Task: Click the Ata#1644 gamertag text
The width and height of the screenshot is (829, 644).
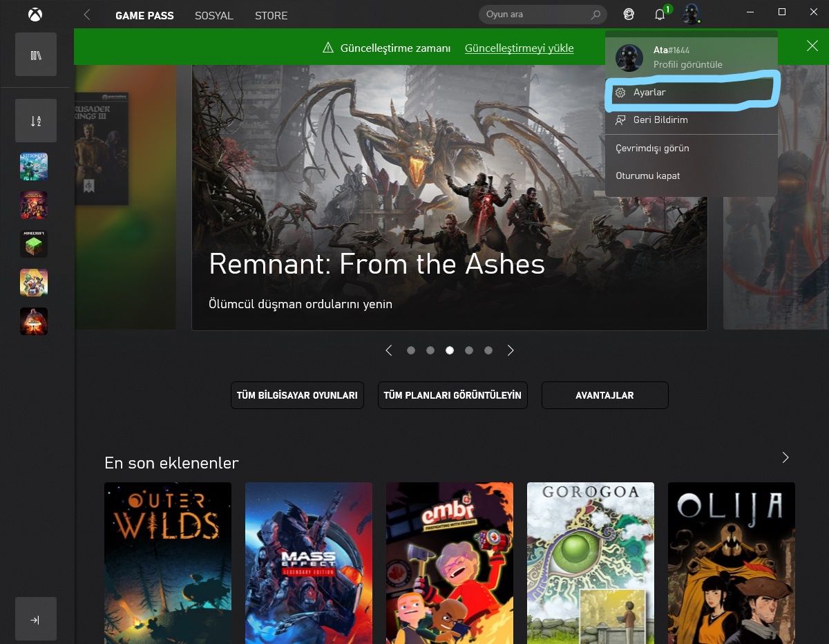Action: (x=671, y=50)
